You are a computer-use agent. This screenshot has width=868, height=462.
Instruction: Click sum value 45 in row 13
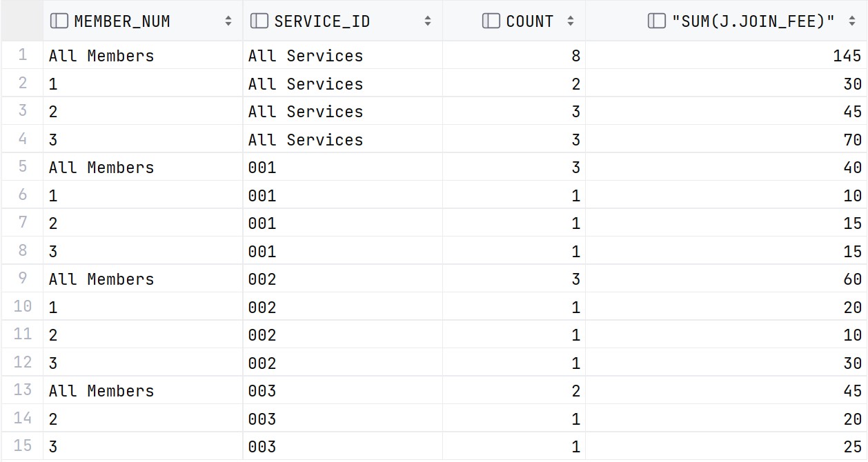click(727, 390)
